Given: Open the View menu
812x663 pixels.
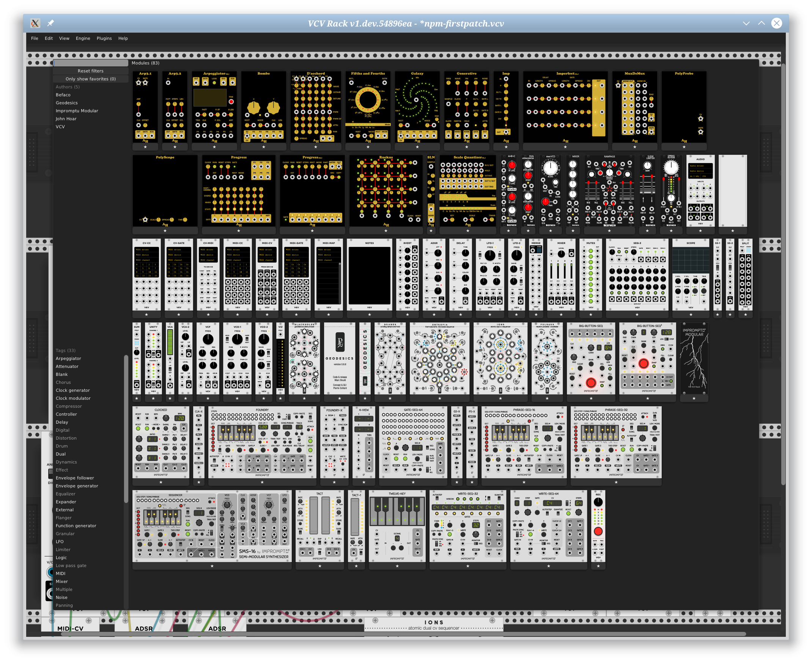Looking at the screenshot, I should [64, 38].
